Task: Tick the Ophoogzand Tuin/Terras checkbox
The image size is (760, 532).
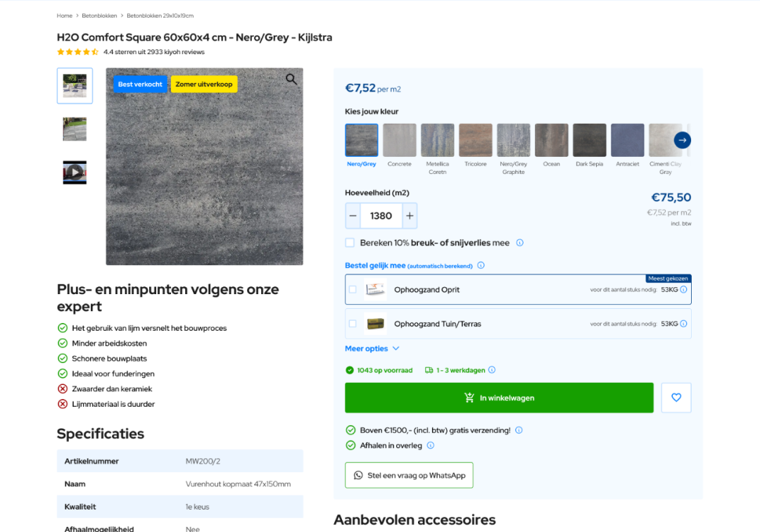Action: click(x=353, y=324)
